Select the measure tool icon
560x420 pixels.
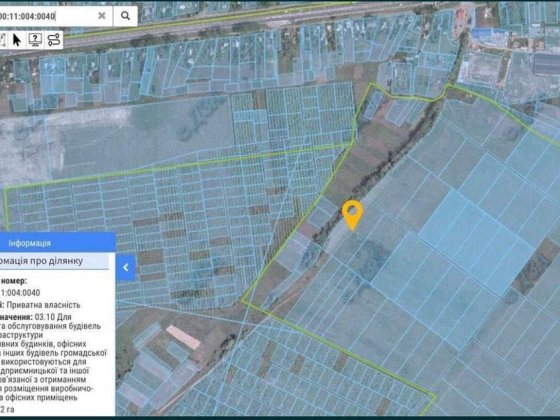pos(3,40)
